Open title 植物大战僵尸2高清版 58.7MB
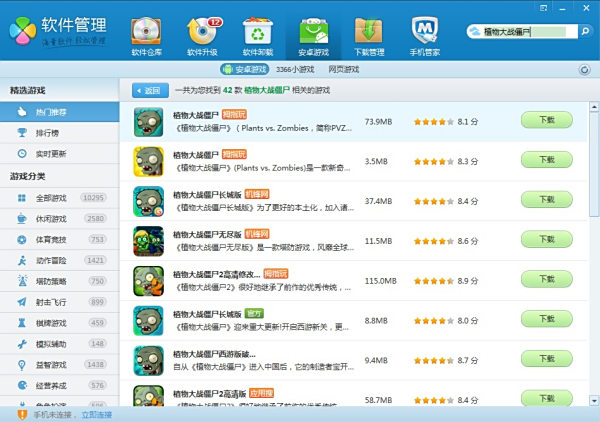Viewport: 600px width, 422px height. [x=209, y=394]
